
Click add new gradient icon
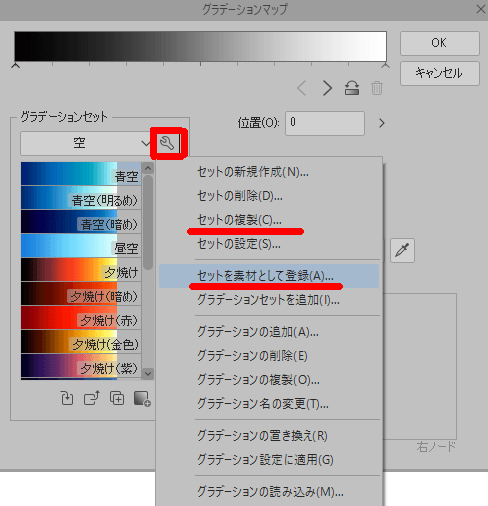(x=142, y=399)
